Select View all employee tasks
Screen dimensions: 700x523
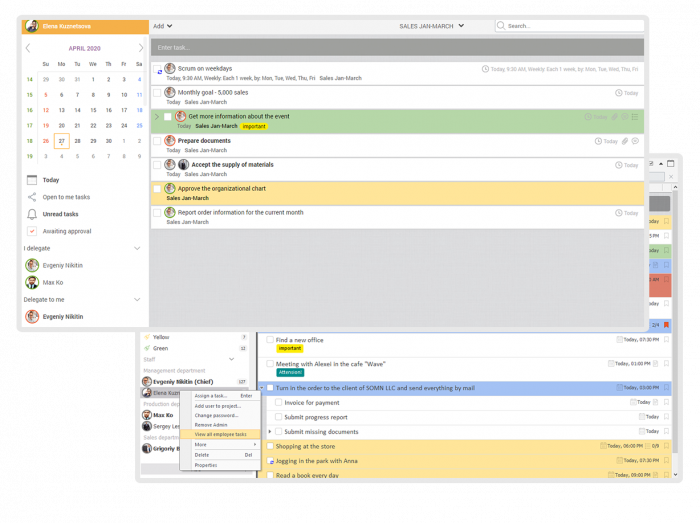221,434
